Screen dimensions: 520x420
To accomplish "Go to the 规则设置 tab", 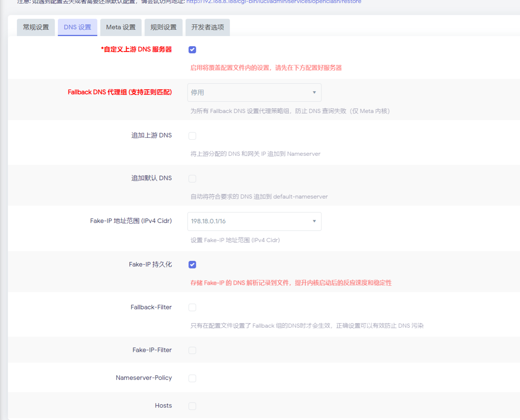I will click(163, 27).
